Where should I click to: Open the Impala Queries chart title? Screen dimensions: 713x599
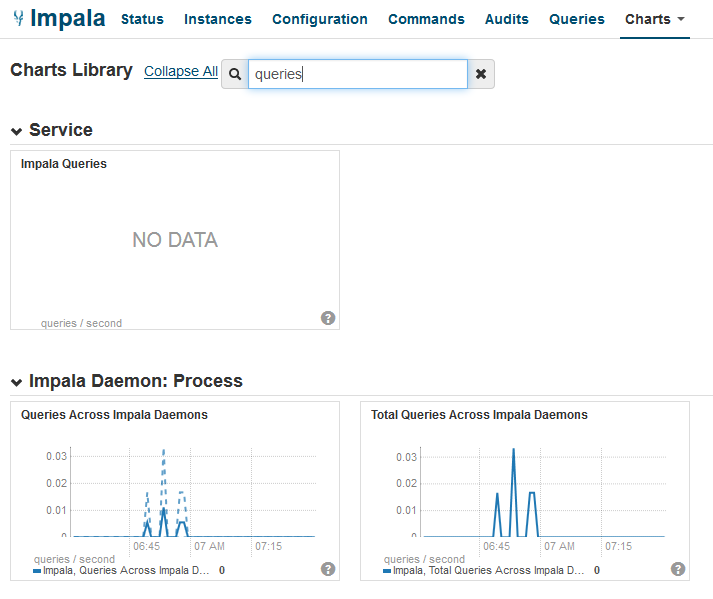pyautogui.click(x=64, y=164)
